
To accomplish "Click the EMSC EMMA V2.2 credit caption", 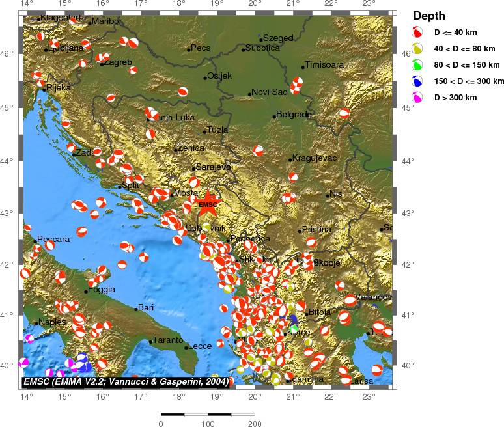I will pos(126,381).
